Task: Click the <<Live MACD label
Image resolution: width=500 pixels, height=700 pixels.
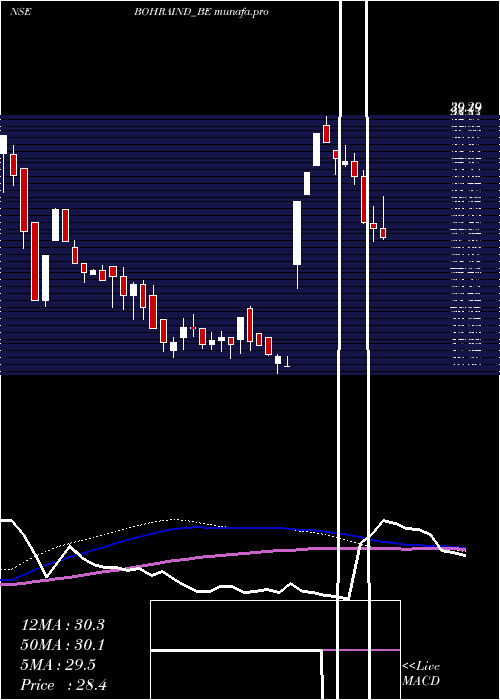Action: click(x=421, y=674)
